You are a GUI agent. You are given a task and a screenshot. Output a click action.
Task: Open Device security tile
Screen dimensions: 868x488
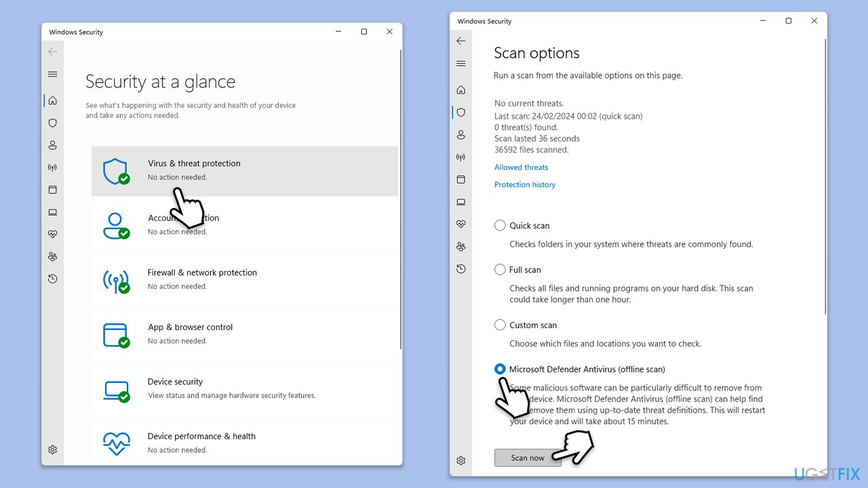coord(245,388)
